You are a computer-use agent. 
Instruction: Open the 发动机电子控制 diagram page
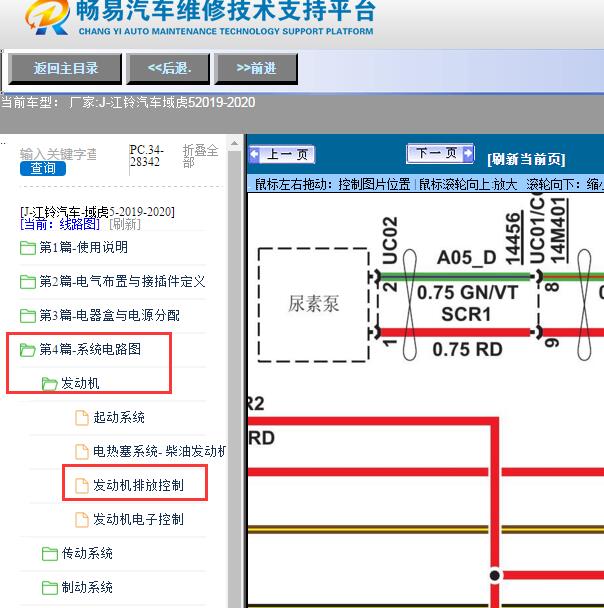point(138,520)
